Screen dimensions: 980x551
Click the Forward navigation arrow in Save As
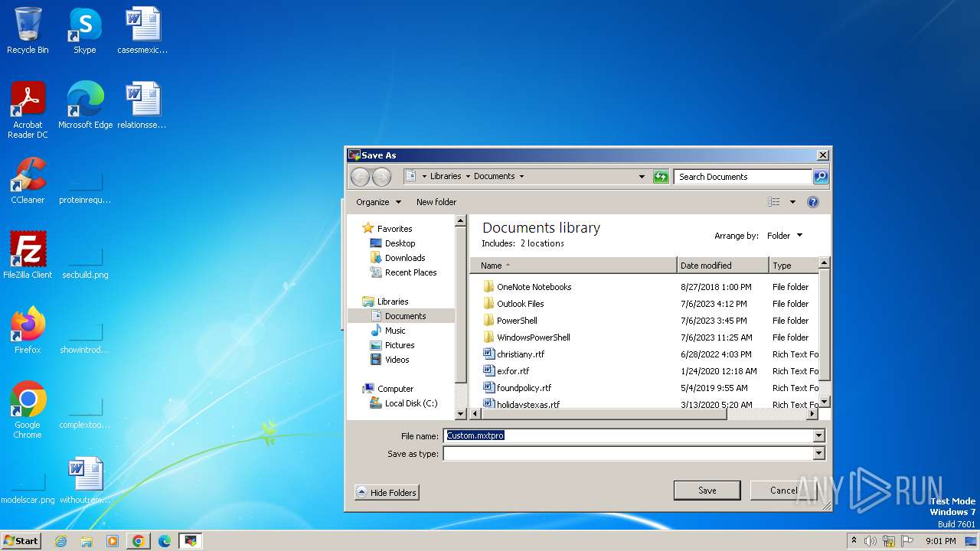click(381, 177)
